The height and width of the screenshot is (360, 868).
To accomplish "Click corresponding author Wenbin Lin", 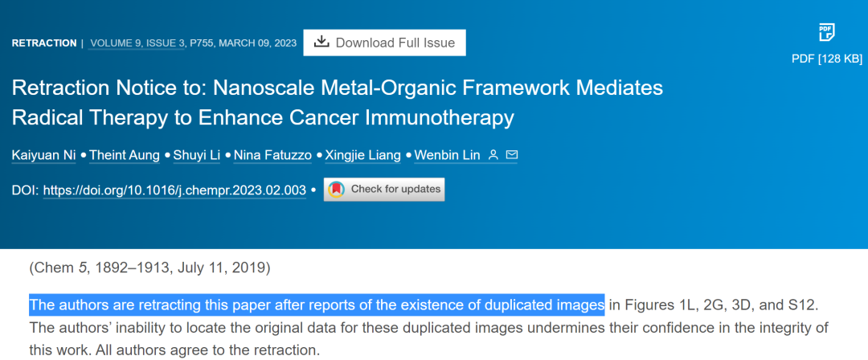I will coord(448,155).
